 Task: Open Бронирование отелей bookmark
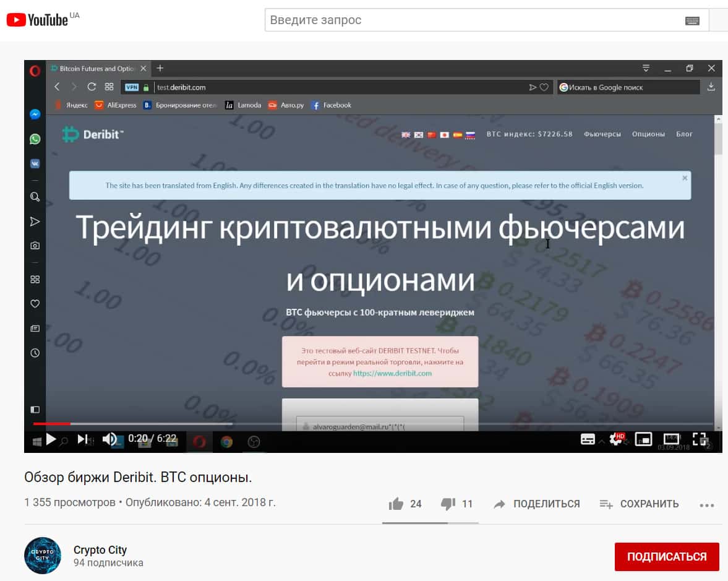pyautogui.click(x=179, y=105)
